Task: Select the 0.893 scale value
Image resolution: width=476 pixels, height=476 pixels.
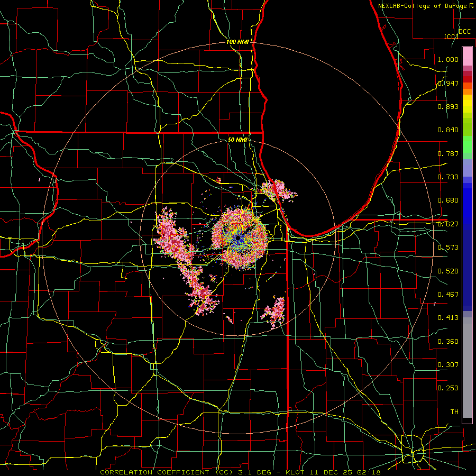Action: [448, 106]
